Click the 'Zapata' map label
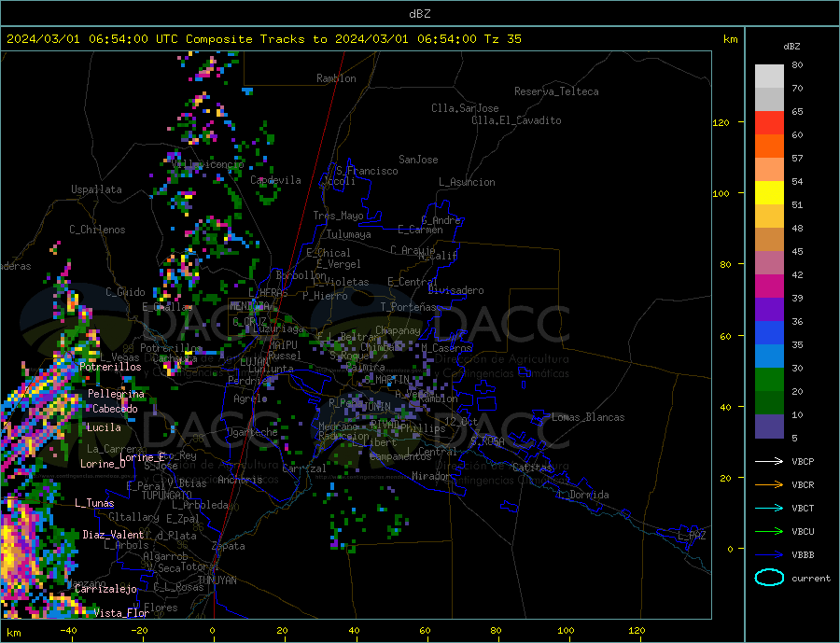 point(229,546)
